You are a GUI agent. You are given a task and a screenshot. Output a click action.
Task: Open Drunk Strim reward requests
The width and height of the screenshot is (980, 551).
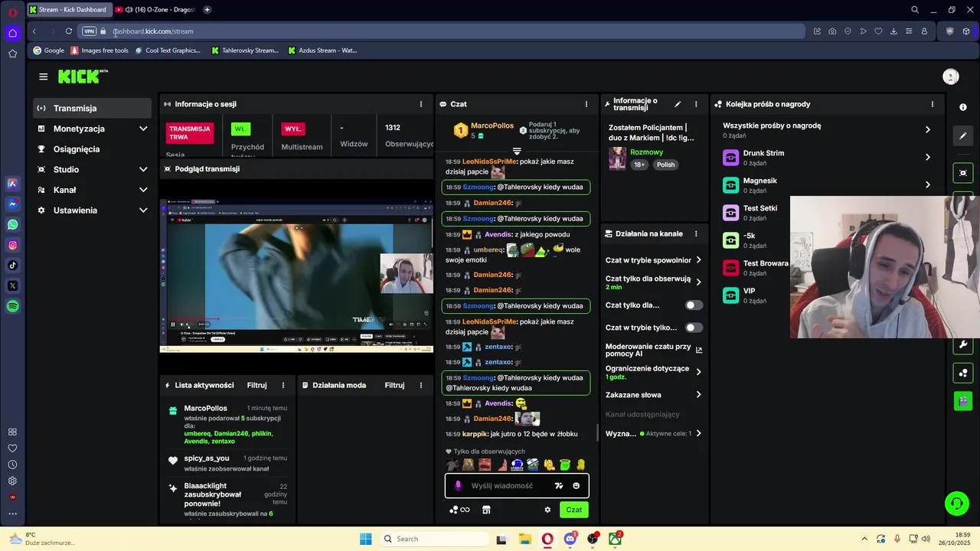coord(827,157)
